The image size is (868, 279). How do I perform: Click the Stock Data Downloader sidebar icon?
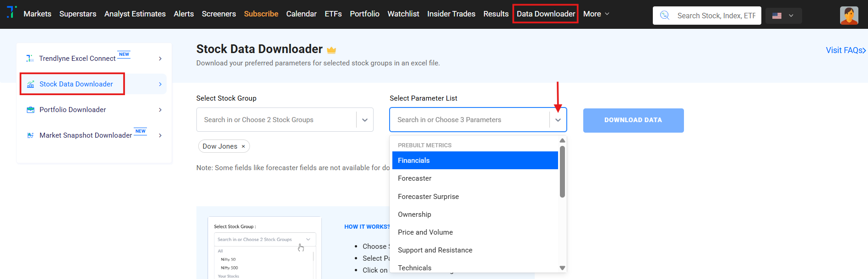[31, 84]
